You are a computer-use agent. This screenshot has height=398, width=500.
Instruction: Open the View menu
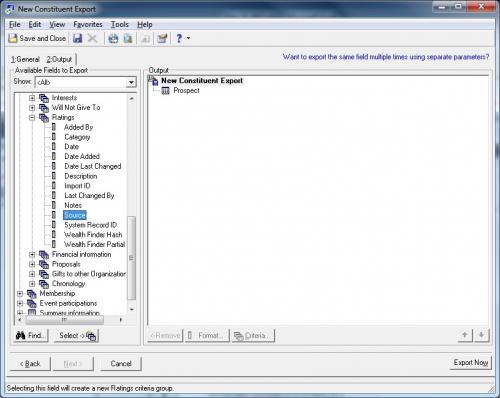coord(57,24)
